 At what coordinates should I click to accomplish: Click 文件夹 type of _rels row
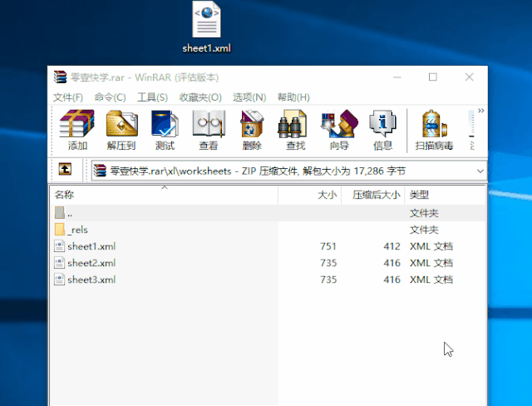coord(424,230)
